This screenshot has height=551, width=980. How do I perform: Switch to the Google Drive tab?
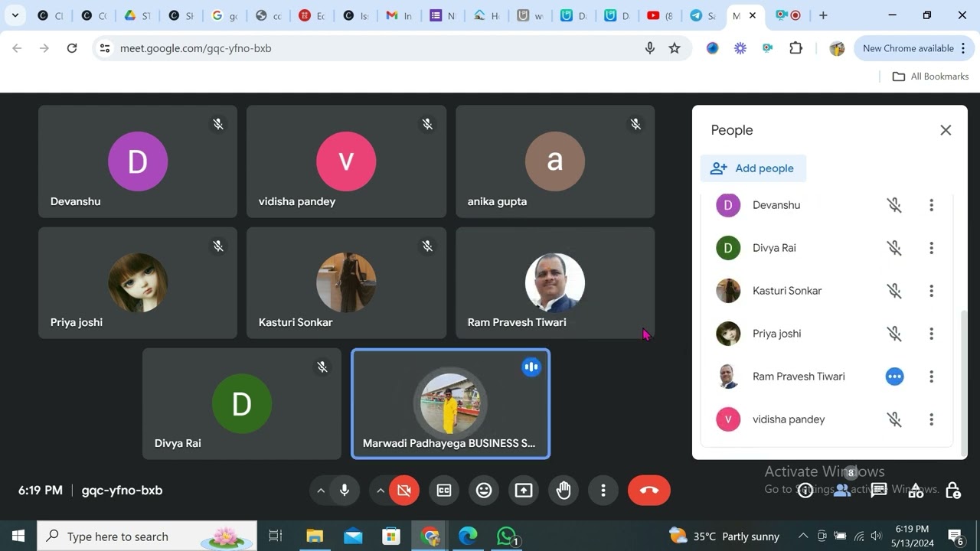(x=136, y=15)
